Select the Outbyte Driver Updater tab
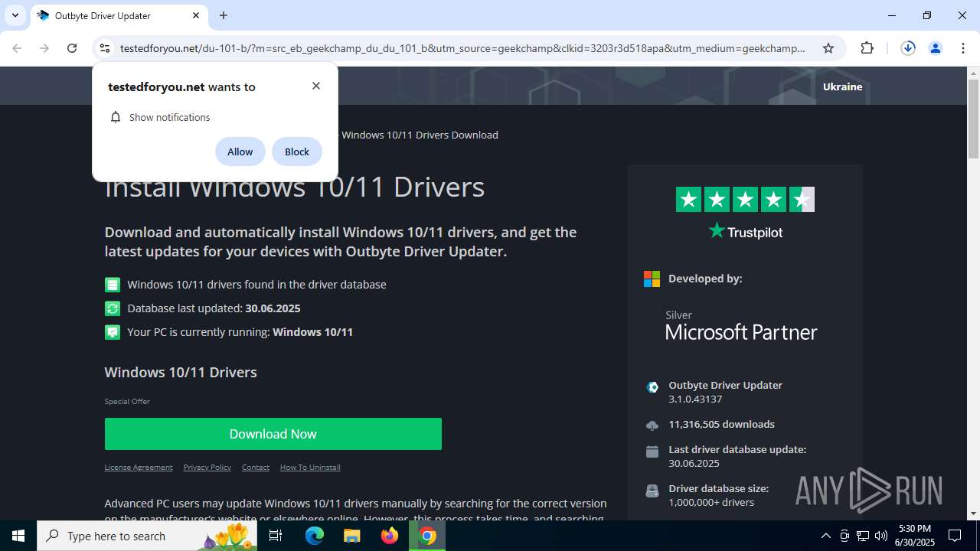Viewport: 980px width, 551px height. (119, 15)
